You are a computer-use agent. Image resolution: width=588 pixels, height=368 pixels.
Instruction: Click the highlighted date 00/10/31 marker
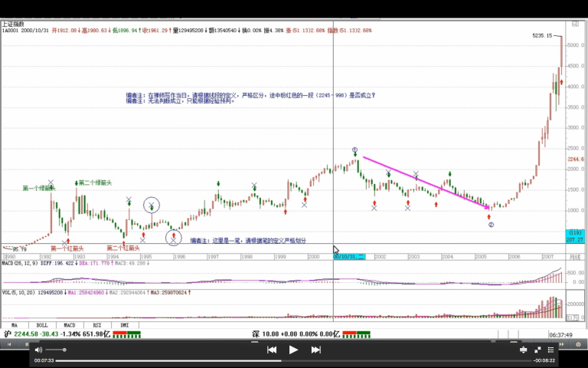[349, 256]
